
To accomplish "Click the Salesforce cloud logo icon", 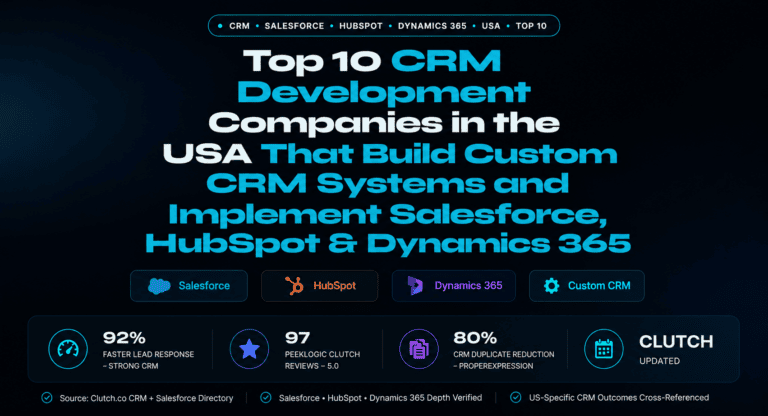I will point(159,286).
